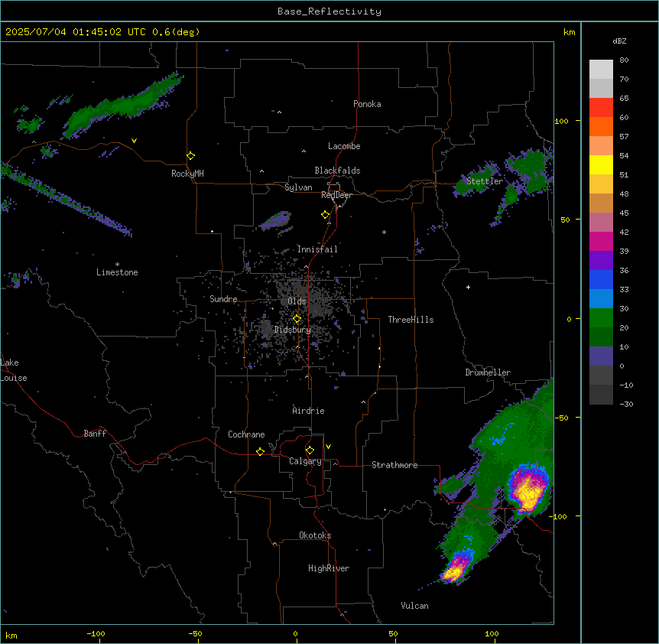The image size is (659, 644).
Task: Select the RedDeer label
Action: (336, 195)
